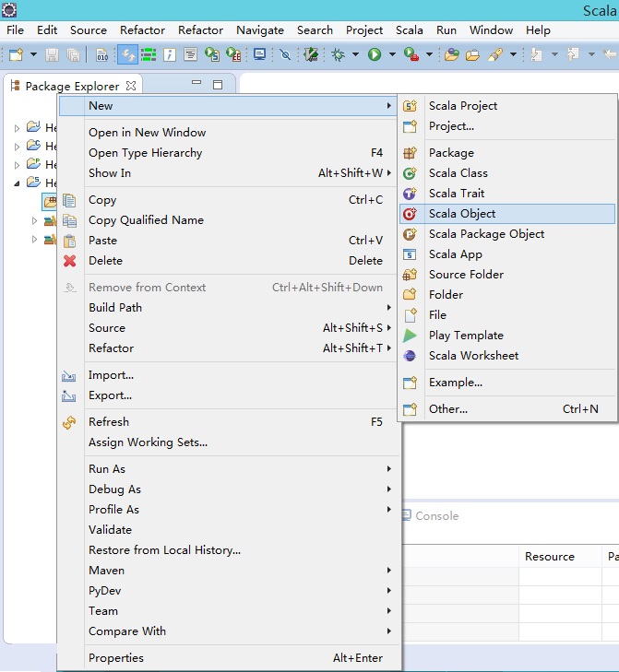Click the Play Template green triangle icon
The image size is (619, 672).
click(x=410, y=336)
